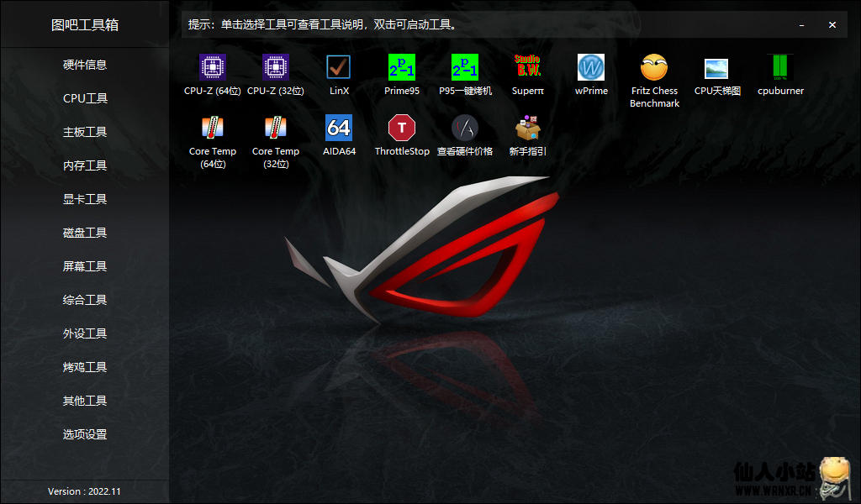Viewport: 861px width, 504px height.
Task: Click the wPrime icon
Action: (591, 67)
